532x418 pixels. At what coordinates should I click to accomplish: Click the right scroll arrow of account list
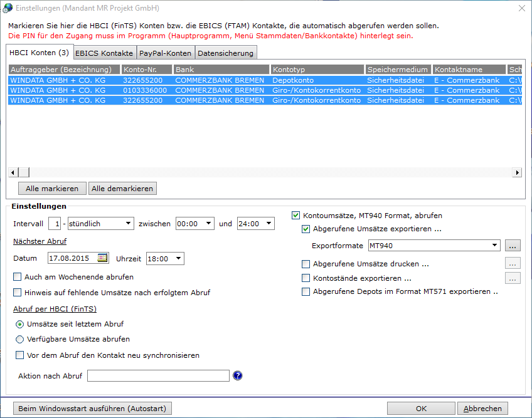(x=517, y=172)
